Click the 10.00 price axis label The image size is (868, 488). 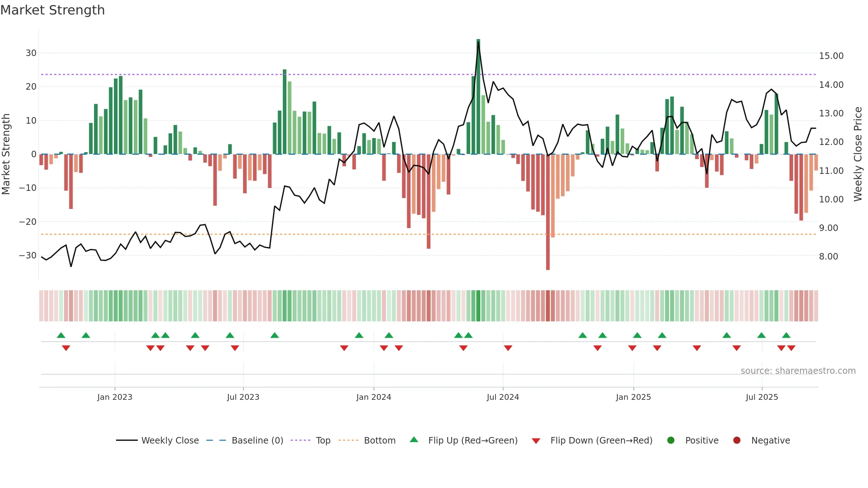[831, 200]
